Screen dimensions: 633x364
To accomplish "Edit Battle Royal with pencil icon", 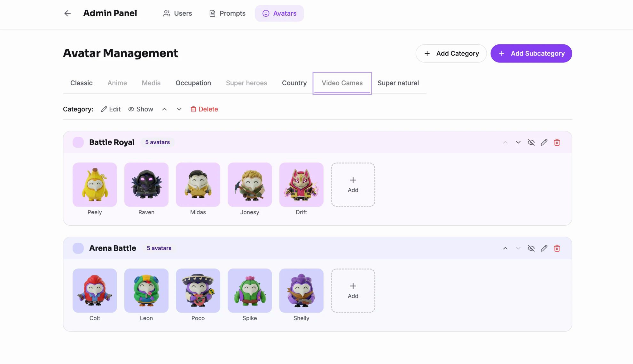I will (544, 142).
